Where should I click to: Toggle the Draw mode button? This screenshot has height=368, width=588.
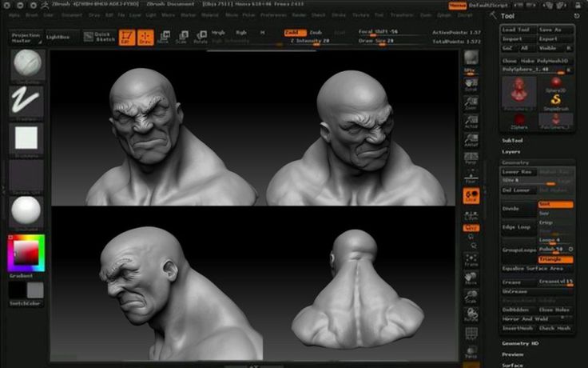[145, 38]
